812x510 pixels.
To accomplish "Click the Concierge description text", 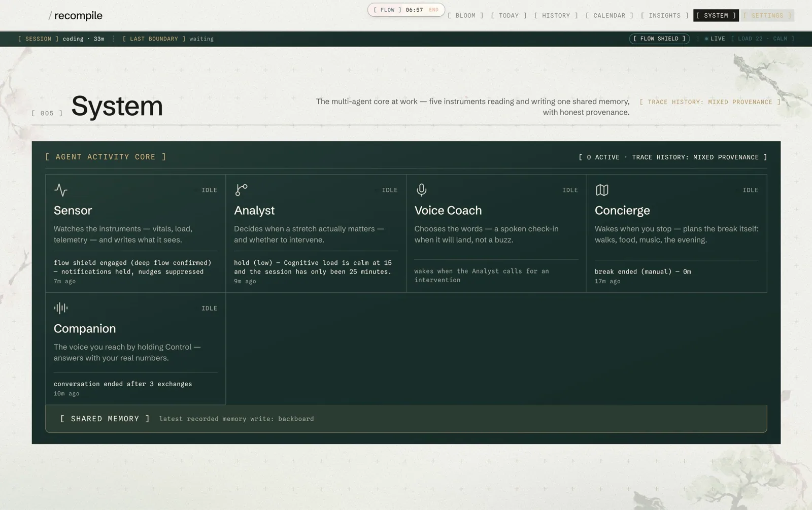I will (x=676, y=234).
